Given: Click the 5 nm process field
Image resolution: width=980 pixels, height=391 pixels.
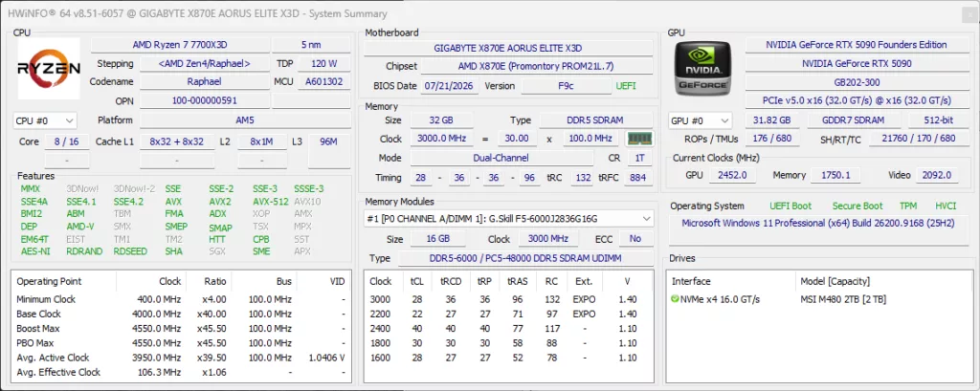Looking at the screenshot, I should coord(312,45).
